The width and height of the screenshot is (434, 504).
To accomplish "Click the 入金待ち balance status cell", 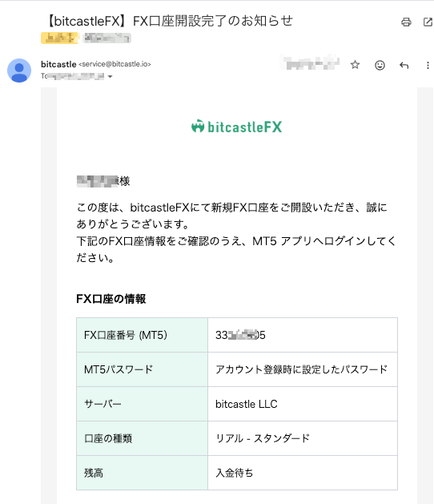I will coord(303,473).
